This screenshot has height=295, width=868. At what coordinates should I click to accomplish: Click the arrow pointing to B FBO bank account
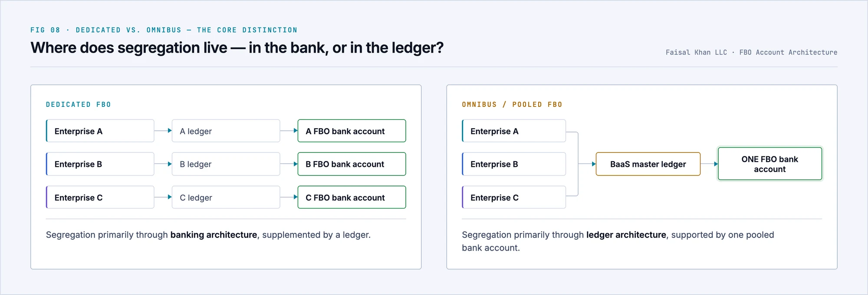(289, 164)
